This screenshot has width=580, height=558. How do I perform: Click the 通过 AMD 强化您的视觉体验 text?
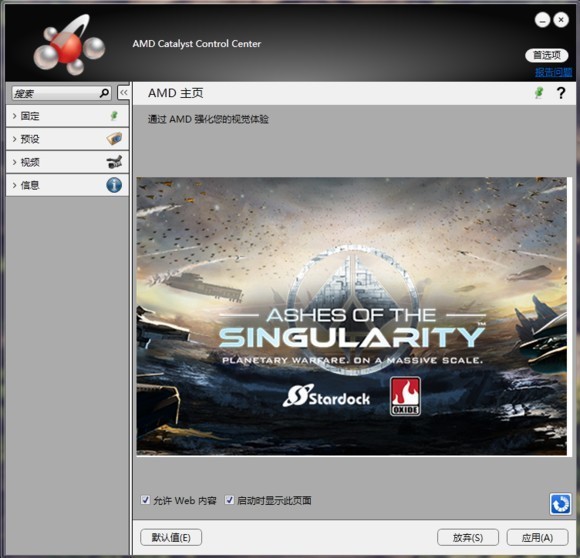[x=208, y=119]
